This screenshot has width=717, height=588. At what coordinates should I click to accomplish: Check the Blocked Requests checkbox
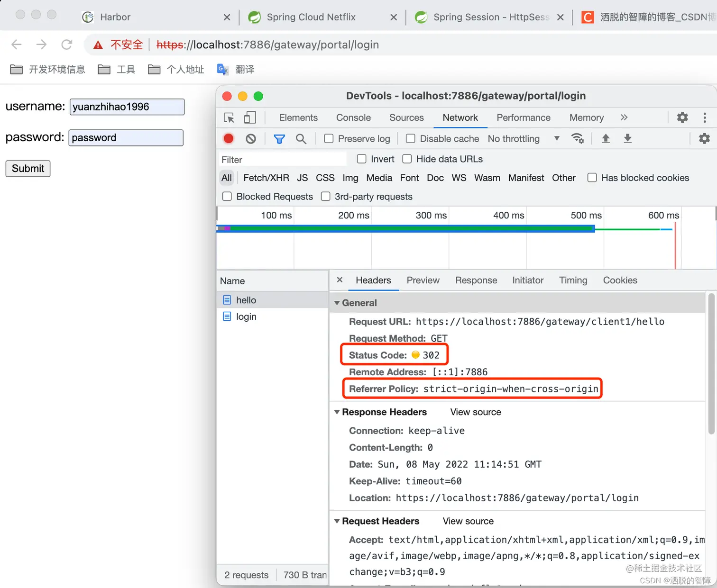227,196
